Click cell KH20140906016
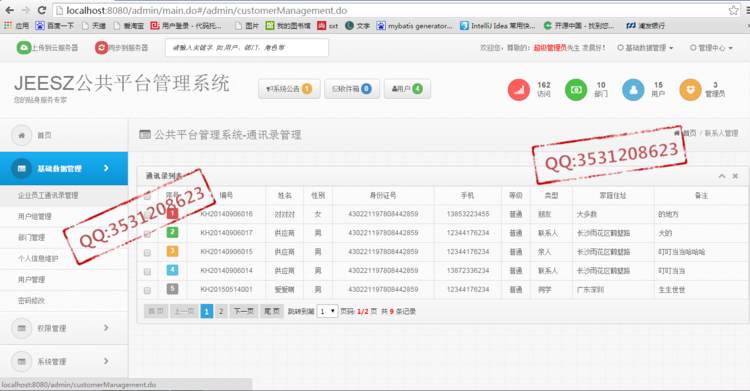750x391 pixels. tap(226, 214)
